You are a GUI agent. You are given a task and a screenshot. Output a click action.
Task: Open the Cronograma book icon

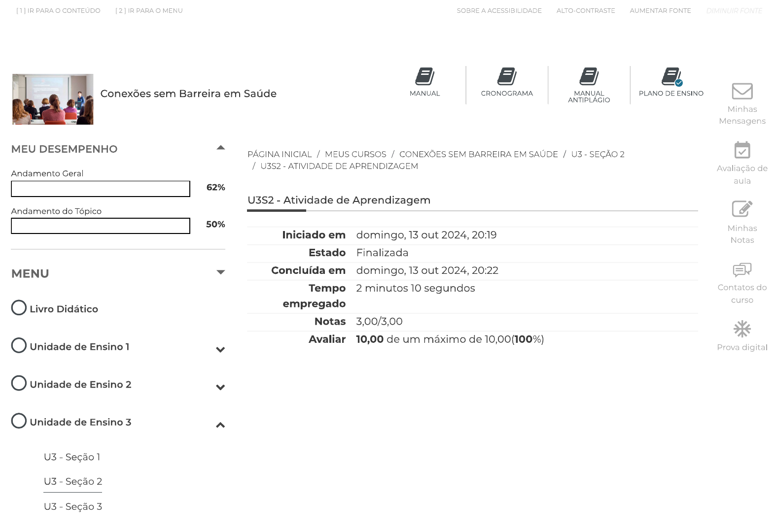[507, 77]
